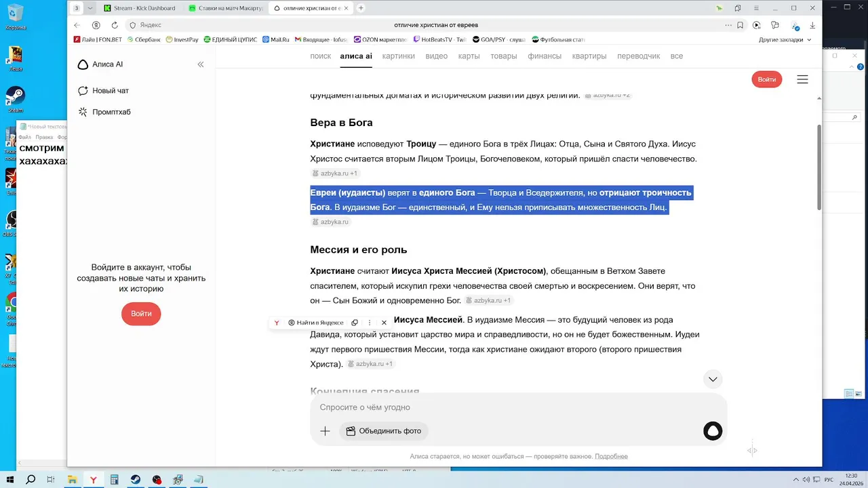
Task: Expand the tab group dropdown arrow
Action: [90, 8]
